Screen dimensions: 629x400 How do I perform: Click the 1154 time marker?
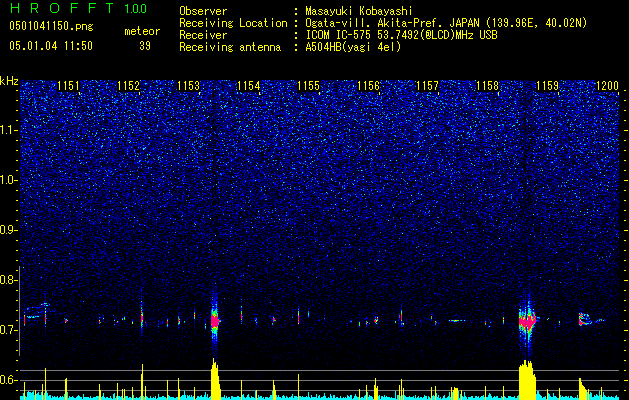pos(248,86)
